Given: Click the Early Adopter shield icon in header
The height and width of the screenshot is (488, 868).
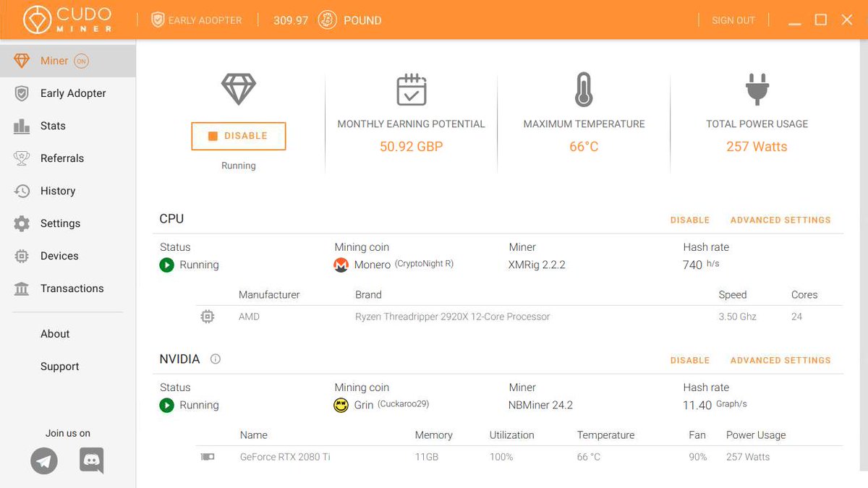Looking at the screenshot, I should [x=158, y=20].
